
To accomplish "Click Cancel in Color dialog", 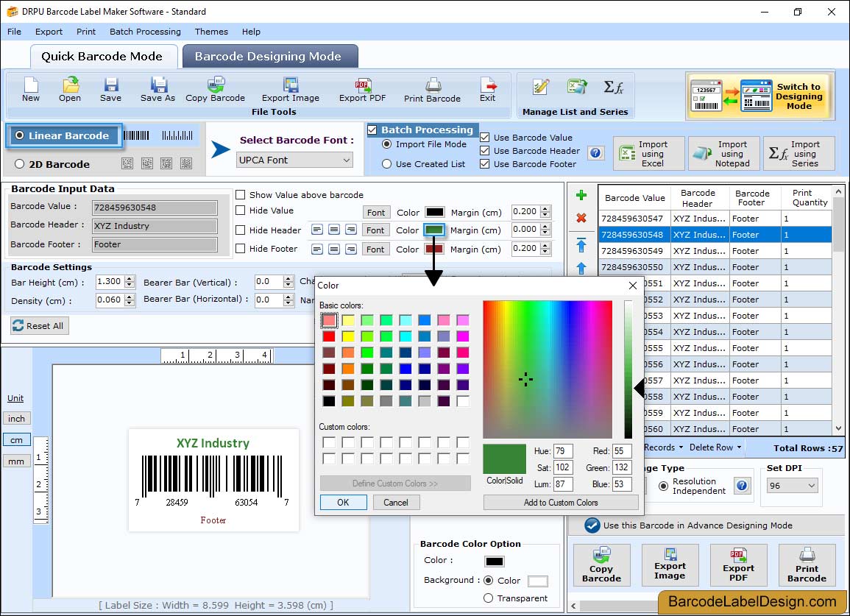I will click(396, 502).
